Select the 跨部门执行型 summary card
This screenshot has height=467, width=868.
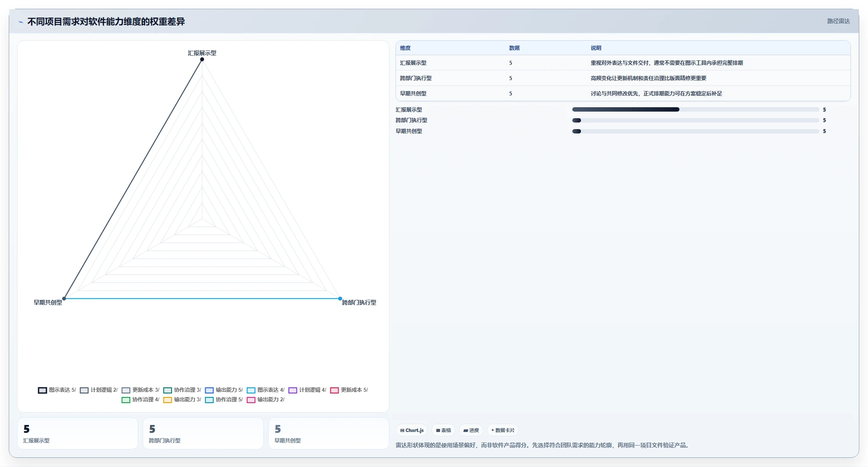(x=203, y=433)
